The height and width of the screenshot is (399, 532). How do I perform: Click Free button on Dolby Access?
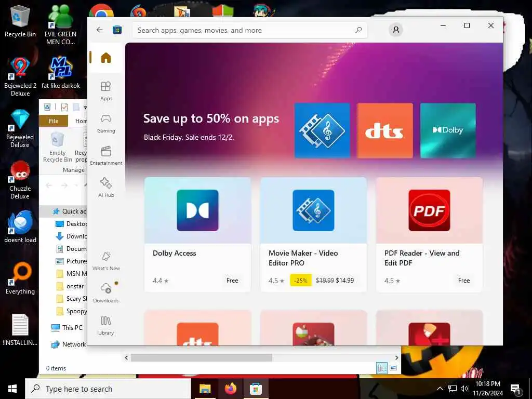click(x=232, y=281)
